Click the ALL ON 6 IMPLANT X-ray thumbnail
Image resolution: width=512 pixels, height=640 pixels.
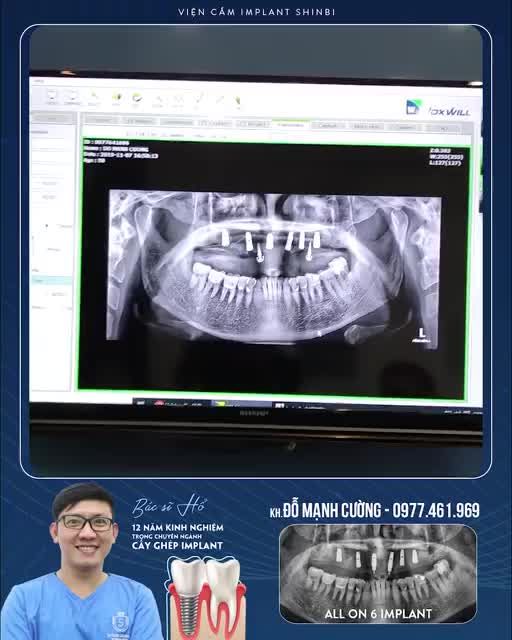tap(378, 573)
